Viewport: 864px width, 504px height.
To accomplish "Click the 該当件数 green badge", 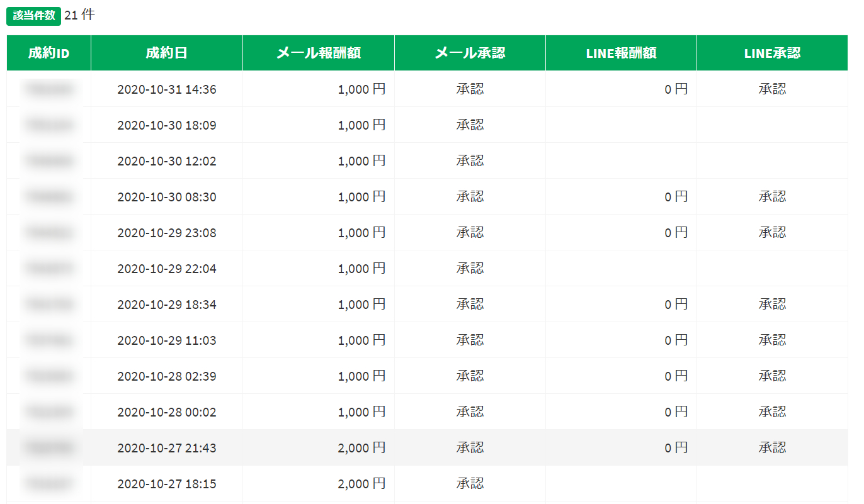I will pyautogui.click(x=33, y=16).
